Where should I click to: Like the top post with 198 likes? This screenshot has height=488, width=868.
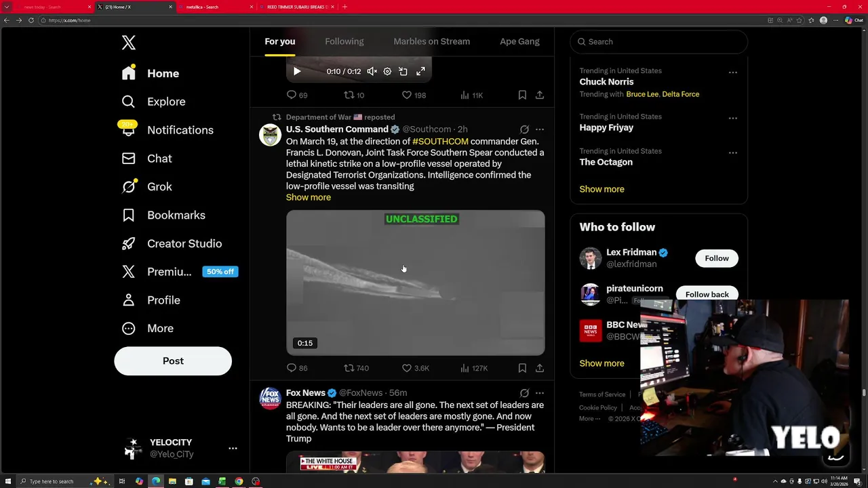(x=414, y=96)
